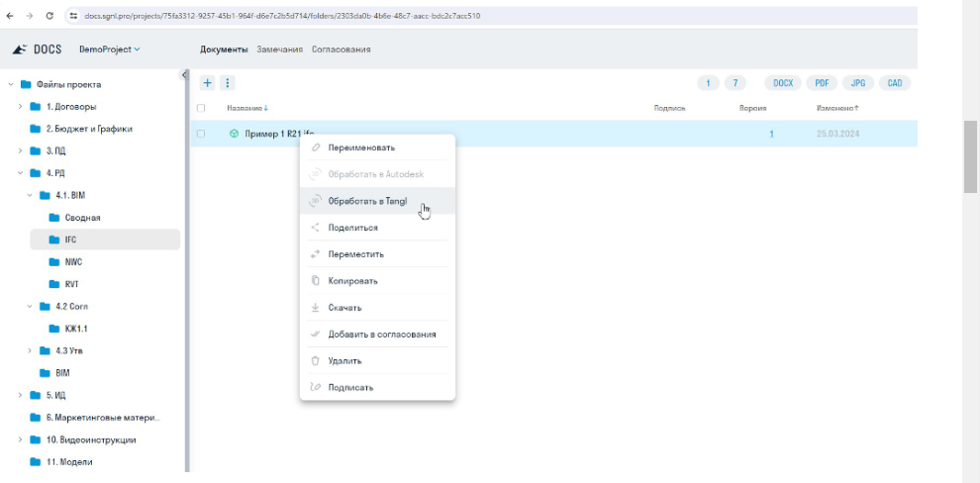The width and height of the screenshot is (980, 483).
Task: Click the plus add-document icon
Action: pyautogui.click(x=208, y=83)
